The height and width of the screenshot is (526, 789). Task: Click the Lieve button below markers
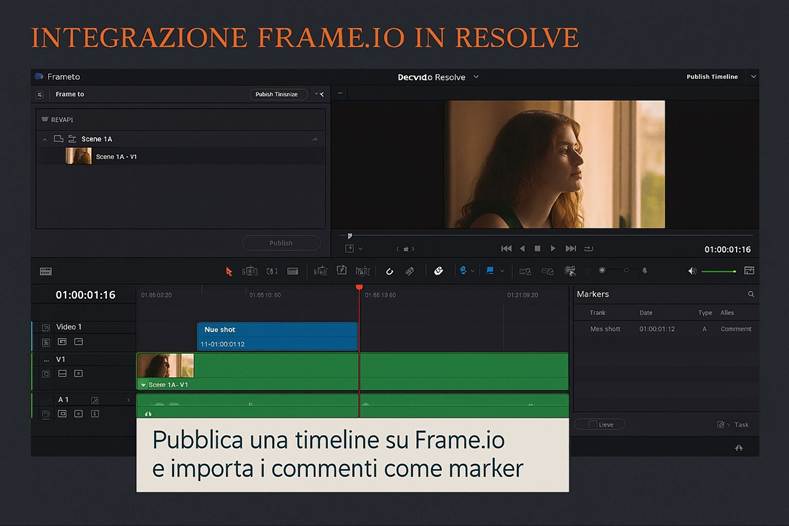[601, 424]
